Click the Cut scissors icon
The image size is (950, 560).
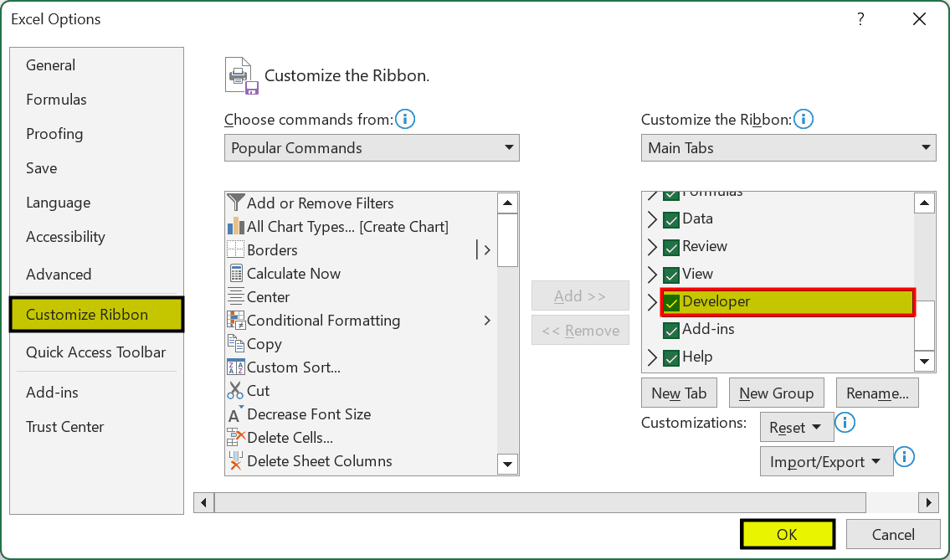[235, 391]
